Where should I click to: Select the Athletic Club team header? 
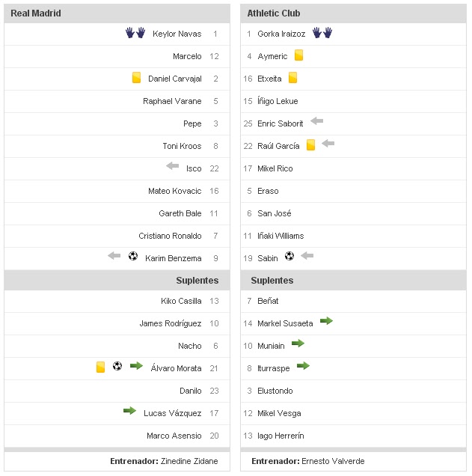click(274, 13)
